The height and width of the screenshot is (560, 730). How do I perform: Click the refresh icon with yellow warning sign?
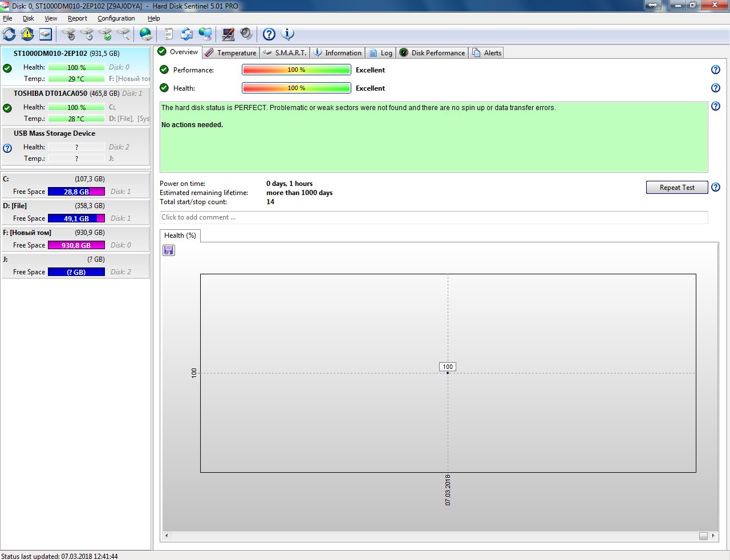click(x=27, y=34)
